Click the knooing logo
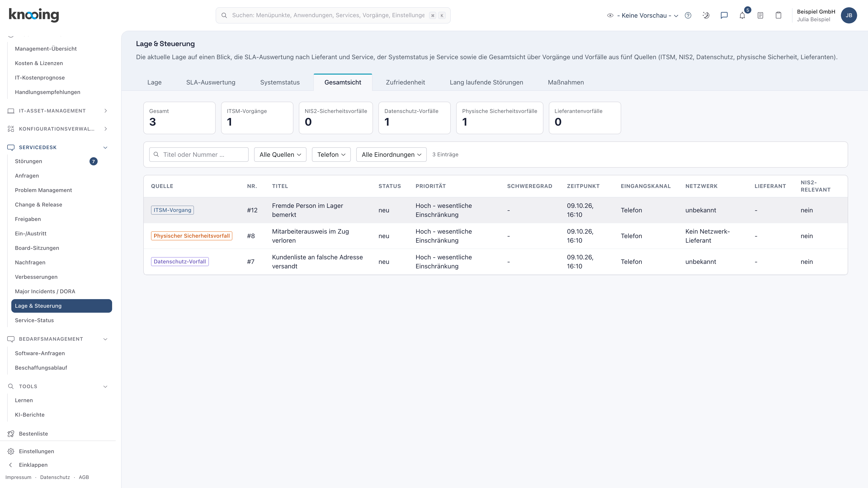Viewport: 868px width, 488px height. click(x=34, y=15)
